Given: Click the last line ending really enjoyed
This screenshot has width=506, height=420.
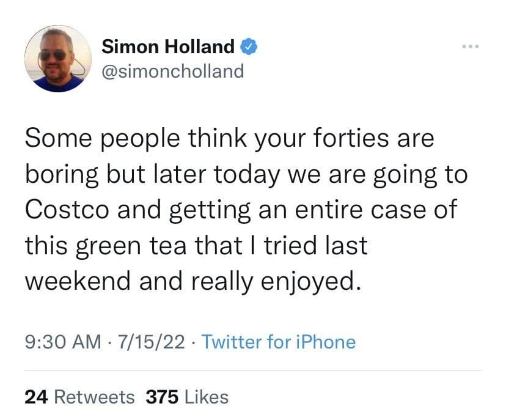Looking at the screenshot, I should [190, 282].
